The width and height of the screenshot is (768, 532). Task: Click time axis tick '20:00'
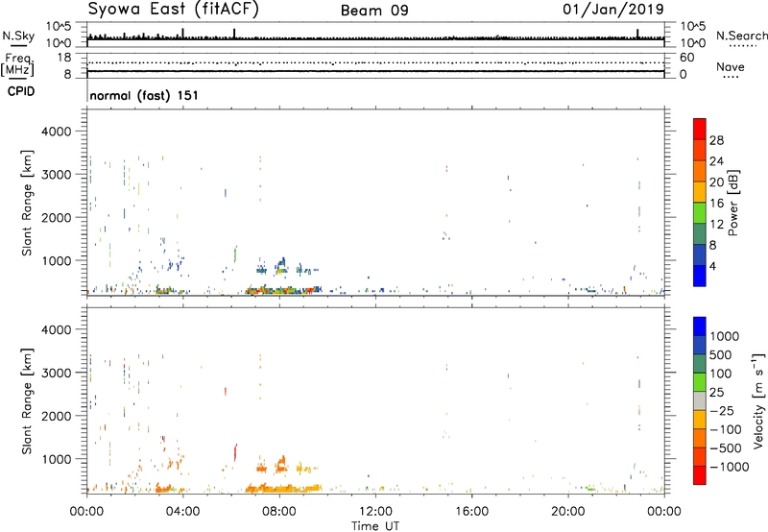568,512
